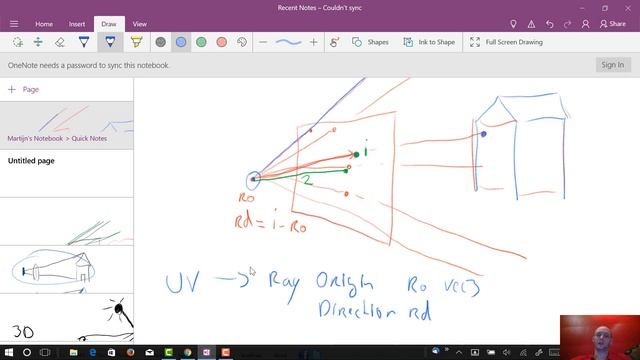Open the hamburger navigation menu
This screenshot has height=360, width=640.
coord(14,24)
